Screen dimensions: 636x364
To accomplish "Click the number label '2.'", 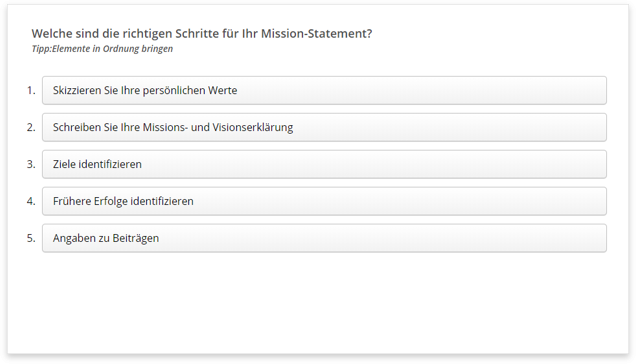I will (31, 127).
